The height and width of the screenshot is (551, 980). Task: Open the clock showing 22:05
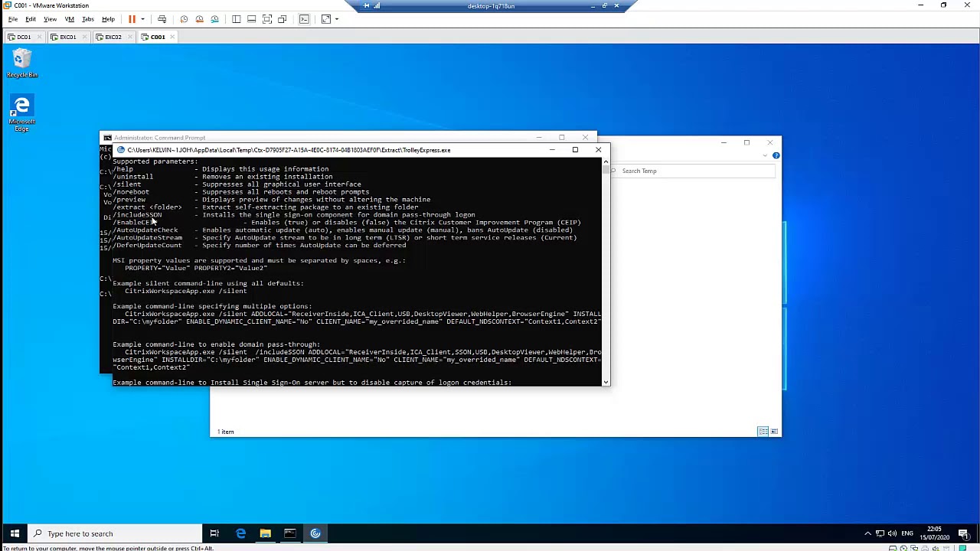[x=934, y=533]
